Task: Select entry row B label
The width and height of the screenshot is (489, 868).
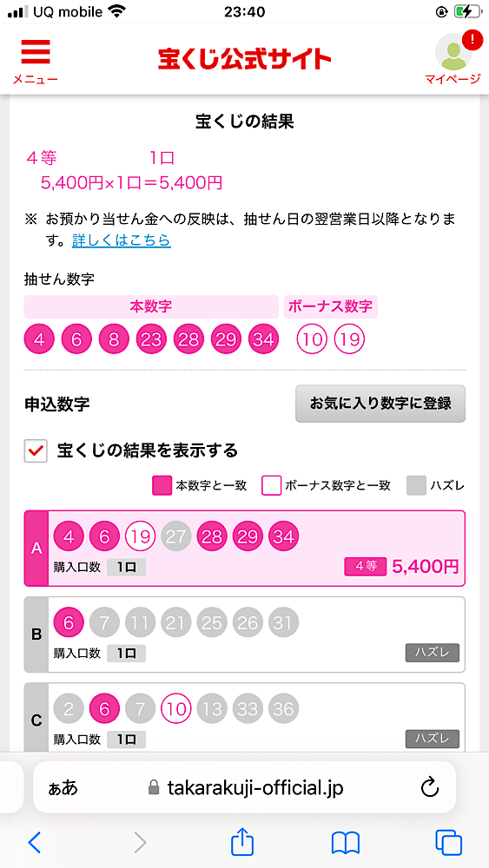Action: (x=36, y=635)
